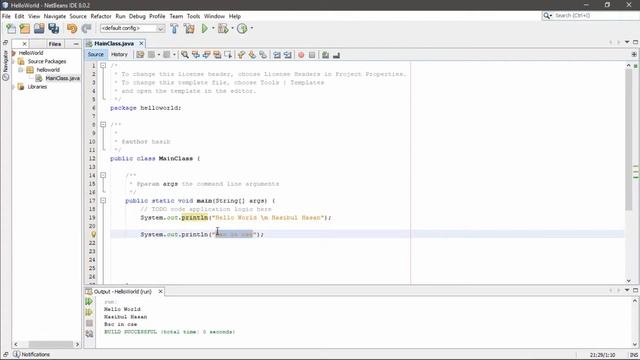Collapse the main method fold on line 17
Screen dimensions: 640x360
(103, 200)
